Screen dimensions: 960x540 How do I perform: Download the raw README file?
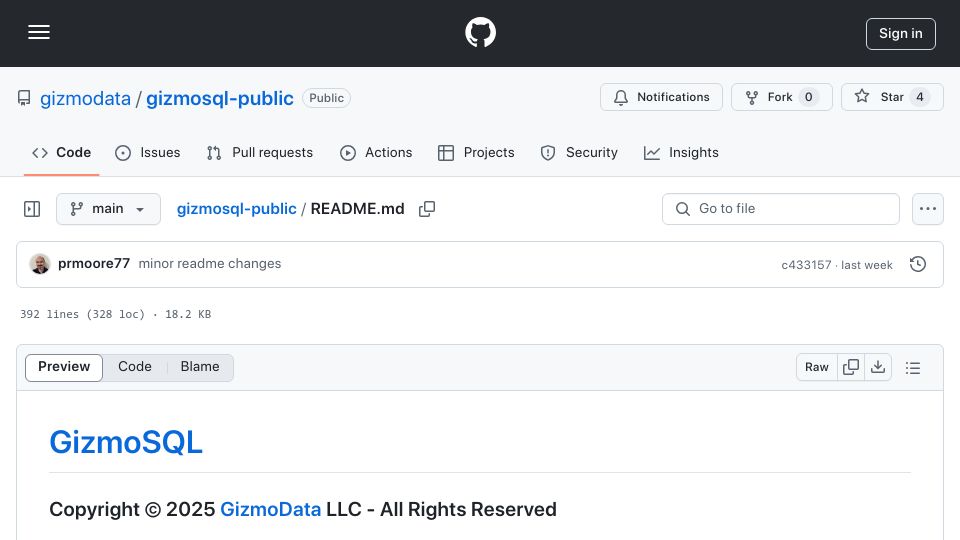coord(878,367)
